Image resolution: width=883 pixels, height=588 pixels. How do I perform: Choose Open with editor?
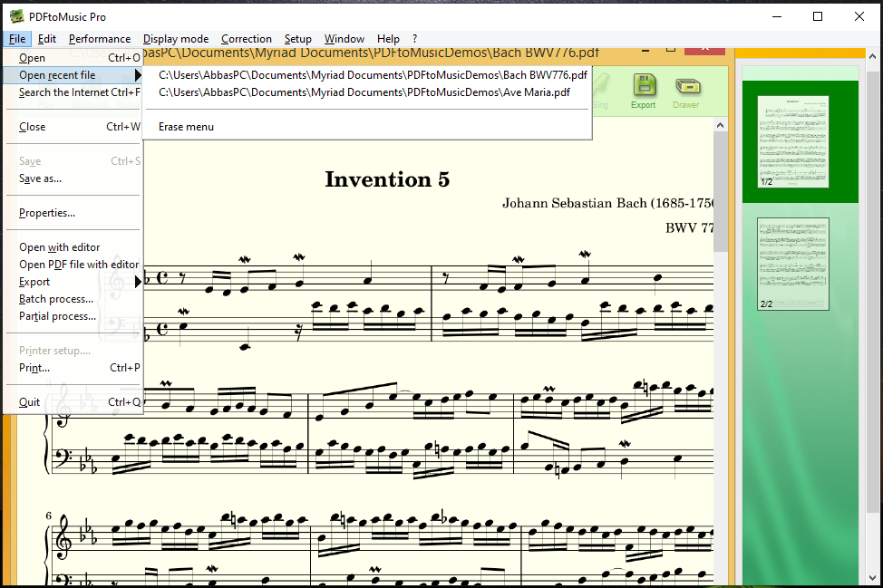(x=73, y=247)
